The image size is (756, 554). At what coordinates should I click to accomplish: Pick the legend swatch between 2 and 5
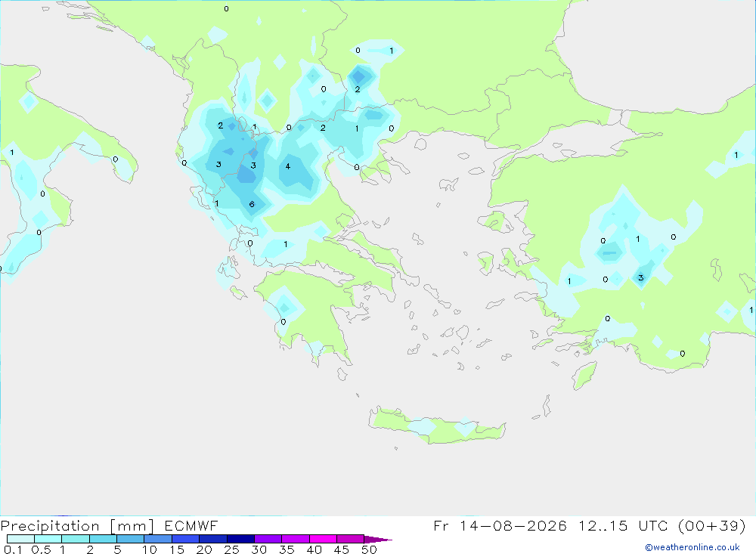pos(103,539)
